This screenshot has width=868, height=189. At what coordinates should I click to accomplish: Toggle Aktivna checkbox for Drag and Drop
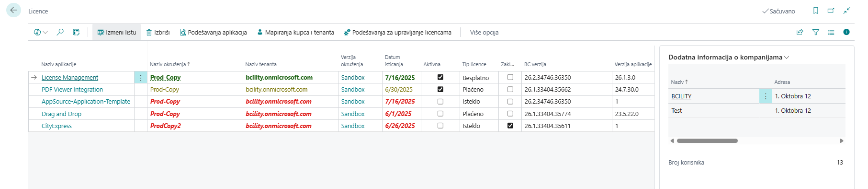click(440, 114)
